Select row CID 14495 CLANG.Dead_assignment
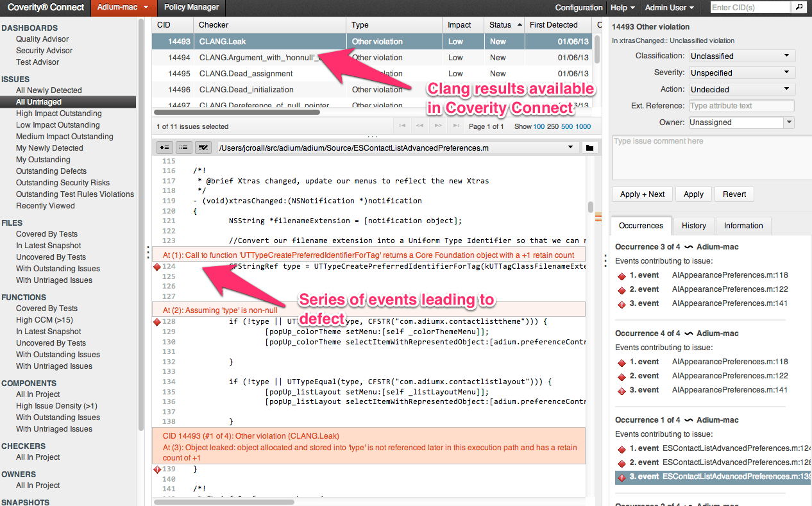This screenshot has height=506, width=812. pos(372,74)
